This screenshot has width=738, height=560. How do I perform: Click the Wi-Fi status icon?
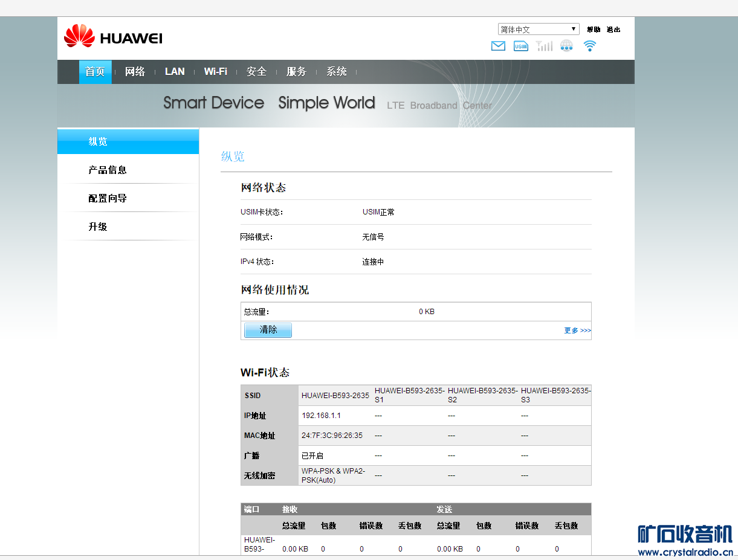pyautogui.click(x=590, y=46)
